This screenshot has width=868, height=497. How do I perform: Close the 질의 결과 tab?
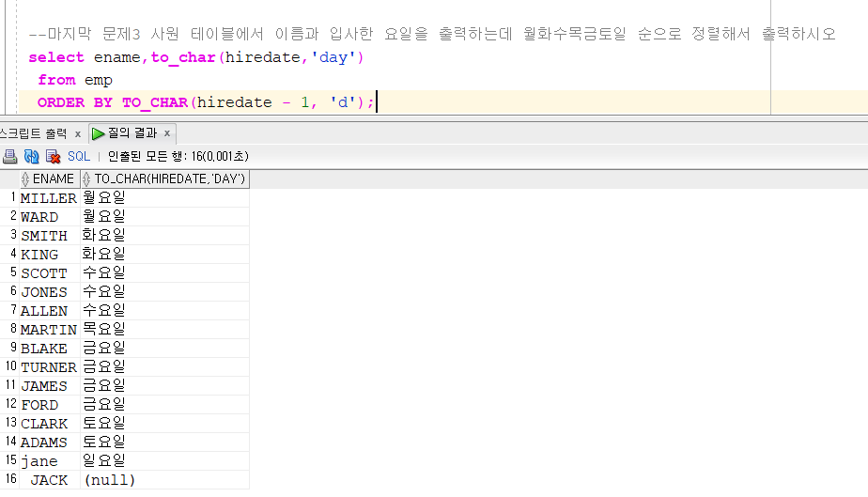(166, 133)
